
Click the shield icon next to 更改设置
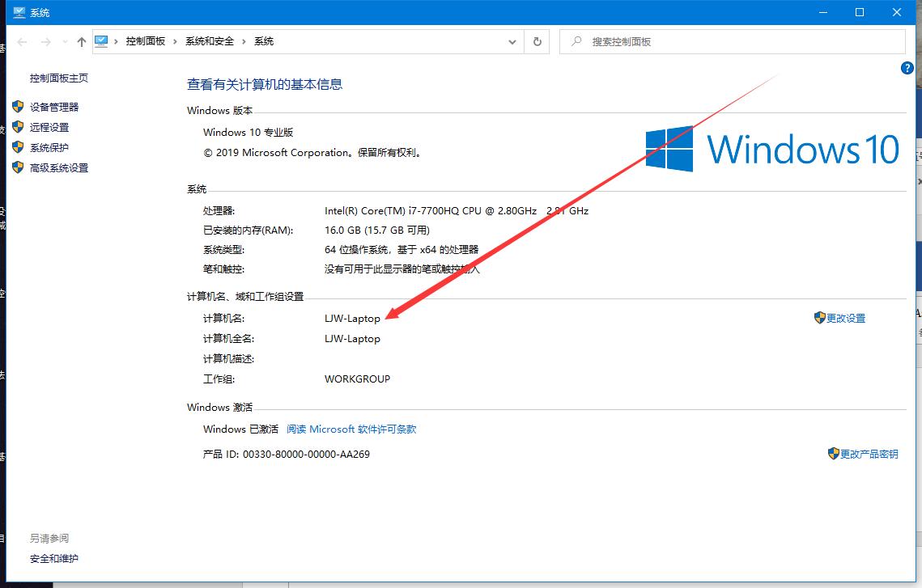(818, 318)
